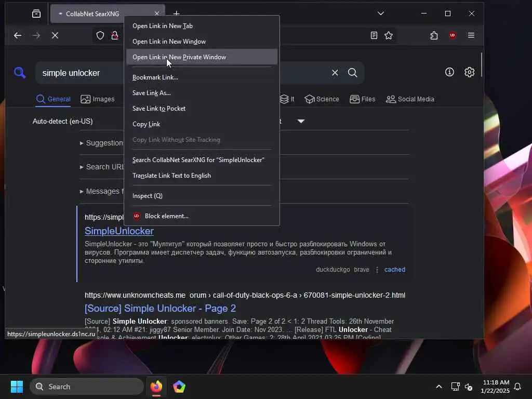Image resolution: width=532 pixels, height=399 pixels.
Task: Open the Firefox hamburger application menu
Action: click(x=471, y=35)
